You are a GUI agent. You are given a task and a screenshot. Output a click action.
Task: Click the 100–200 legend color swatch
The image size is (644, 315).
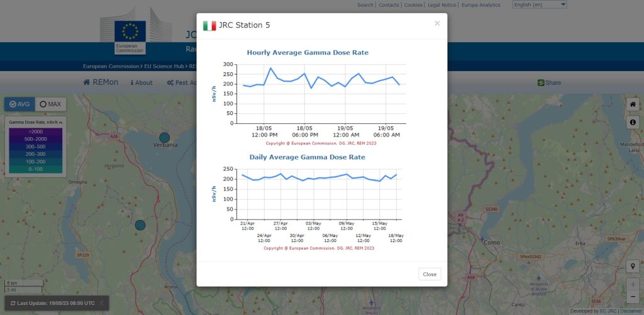(36, 162)
